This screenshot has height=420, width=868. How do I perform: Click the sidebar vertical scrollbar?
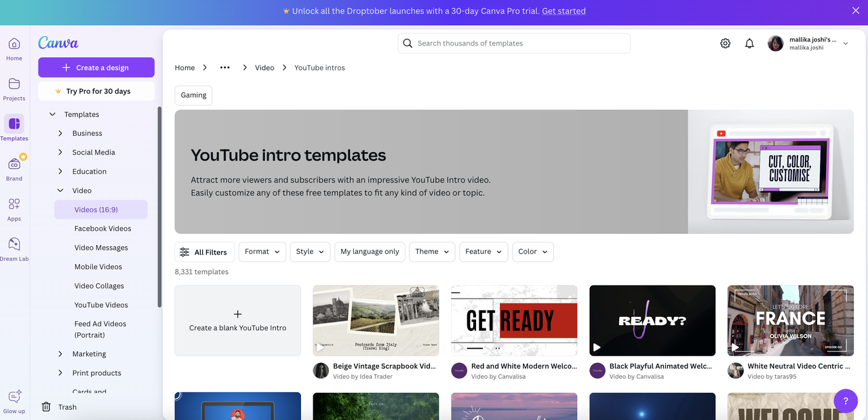click(x=159, y=207)
